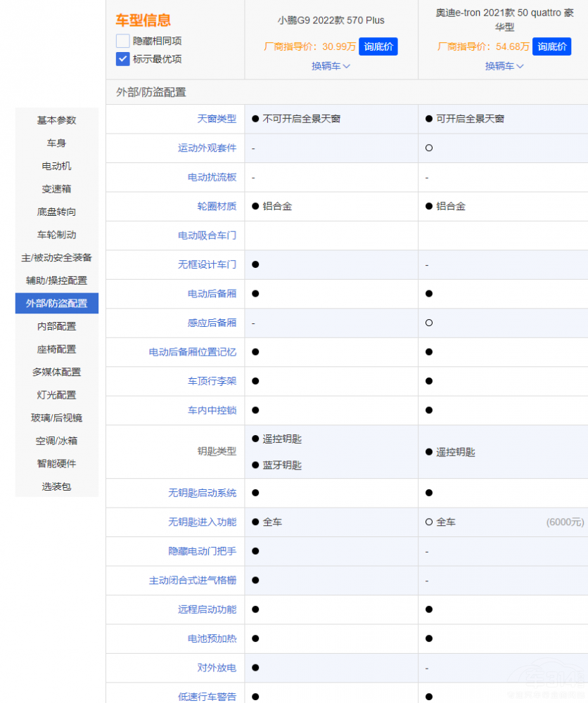Jump to 基本参数 section in sidebar

click(x=56, y=120)
